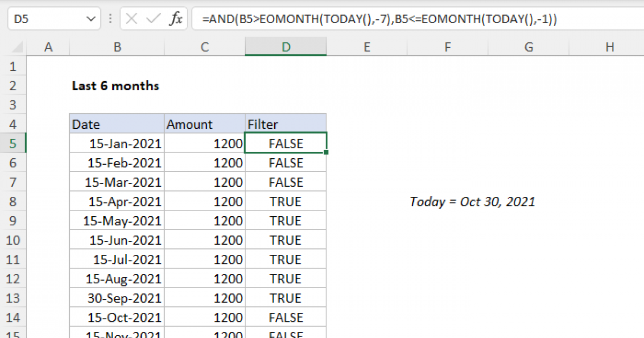The image size is (644, 338).
Task: Click the Filter header cell
Action: [286, 124]
